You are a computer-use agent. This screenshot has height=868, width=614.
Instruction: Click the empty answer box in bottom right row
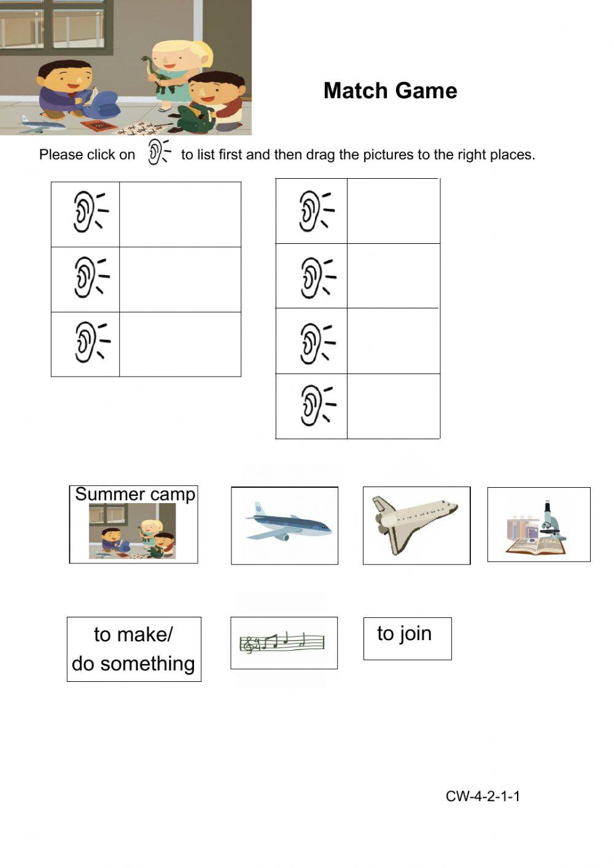pos(393,406)
